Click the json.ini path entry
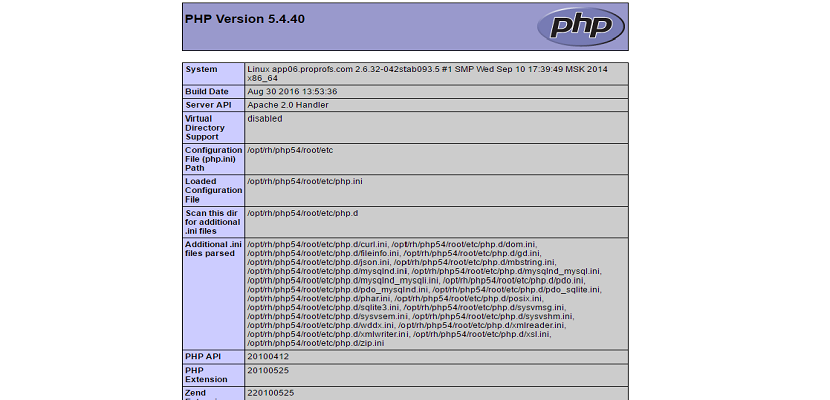Image resolution: width=830 pixels, height=400 pixels. (318, 262)
